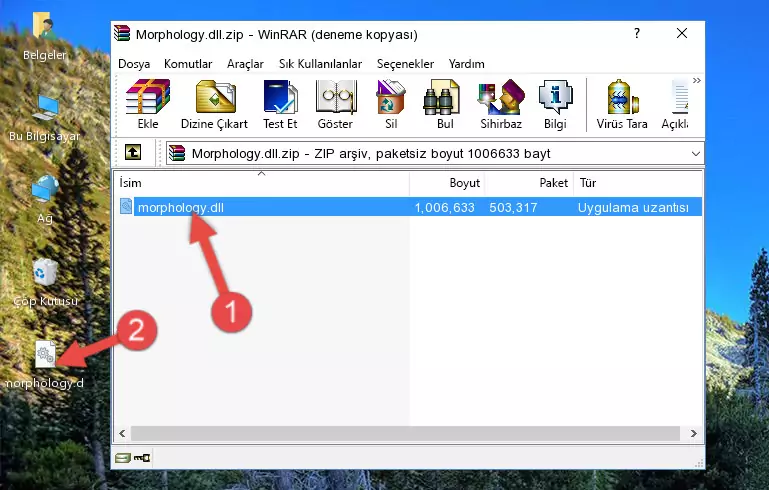Go up one folder level
Viewport: 769px width, 490px height.
point(133,153)
